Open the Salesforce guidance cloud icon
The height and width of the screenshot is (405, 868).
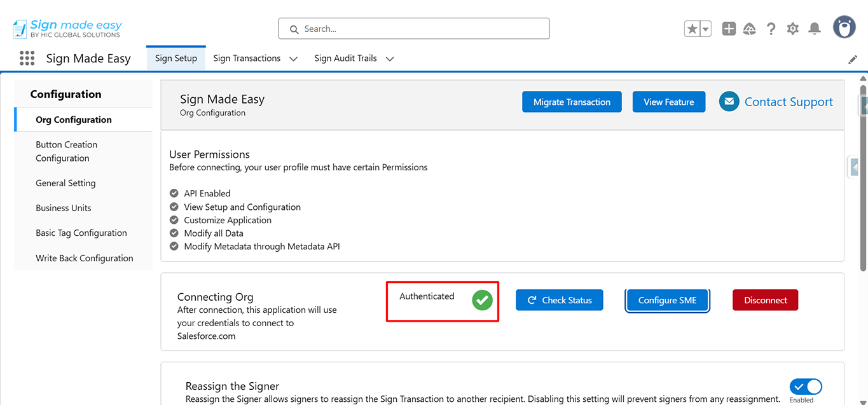(x=750, y=29)
